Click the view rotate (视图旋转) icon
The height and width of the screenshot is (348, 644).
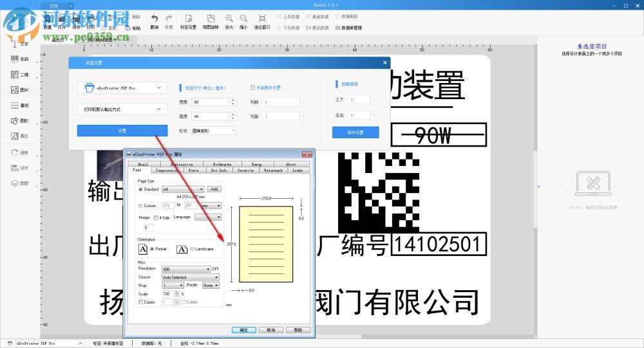(x=211, y=19)
